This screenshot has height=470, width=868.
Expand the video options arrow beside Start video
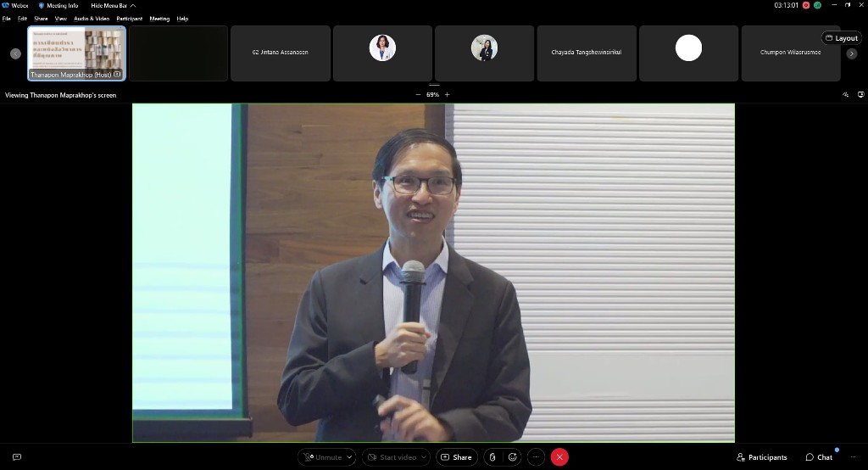tap(424, 457)
